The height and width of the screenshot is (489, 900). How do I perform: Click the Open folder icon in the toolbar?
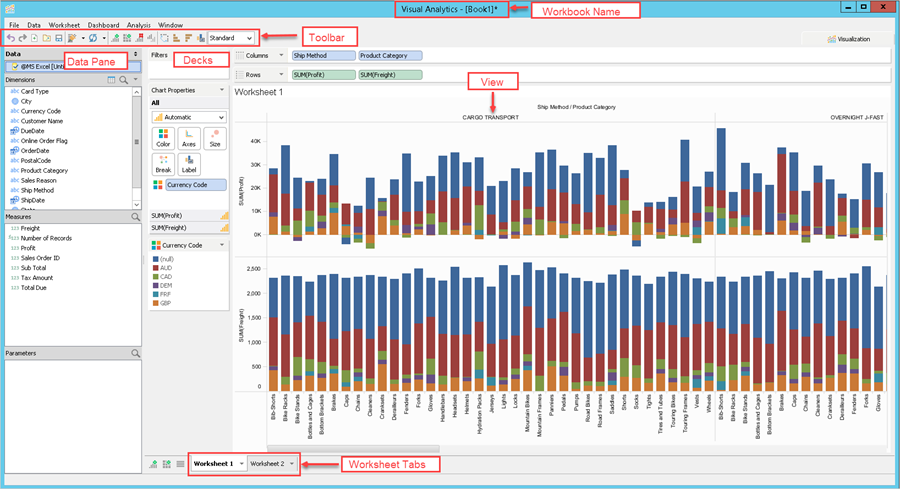pyautogui.click(x=47, y=38)
